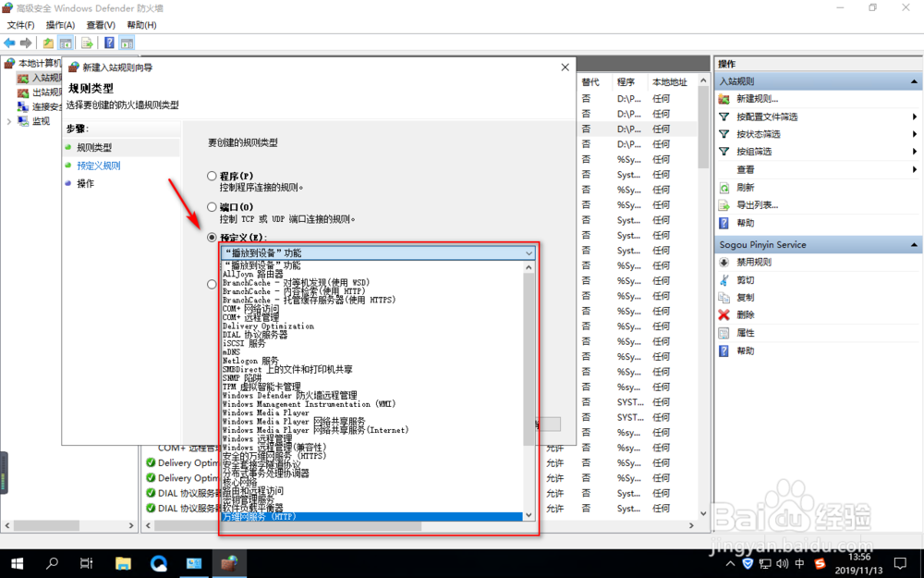Click rules list vertical scrollbar thumb
This screenshot has width=924, height=578.
(x=703, y=128)
